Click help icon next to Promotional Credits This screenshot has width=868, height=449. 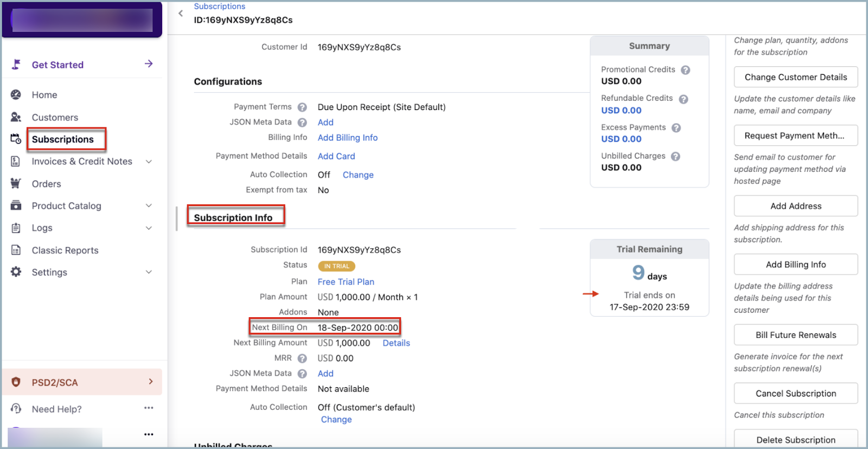pyautogui.click(x=685, y=70)
